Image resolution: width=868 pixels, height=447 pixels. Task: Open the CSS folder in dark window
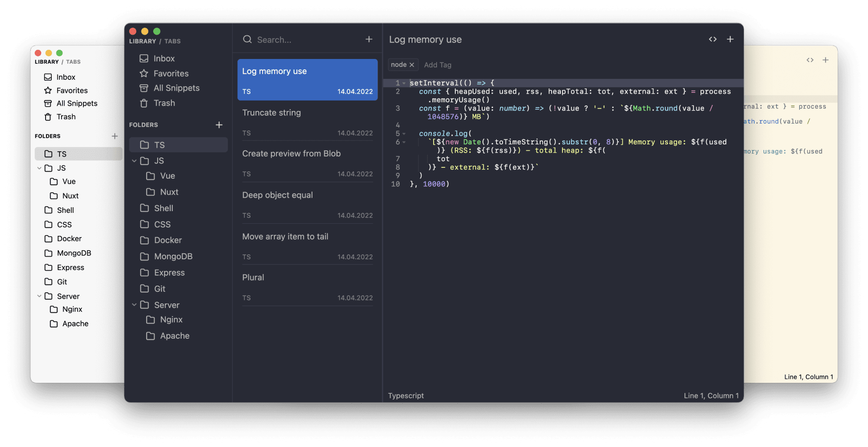point(155,224)
